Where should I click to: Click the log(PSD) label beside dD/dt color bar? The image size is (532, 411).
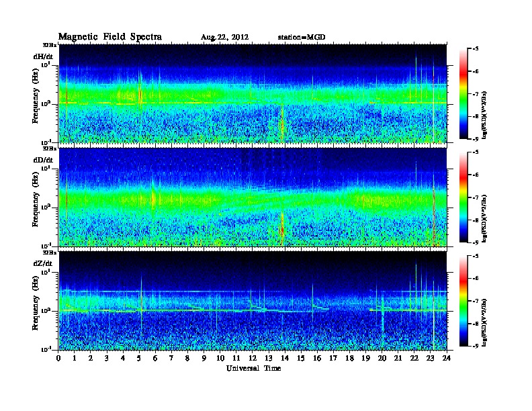pos(485,219)
